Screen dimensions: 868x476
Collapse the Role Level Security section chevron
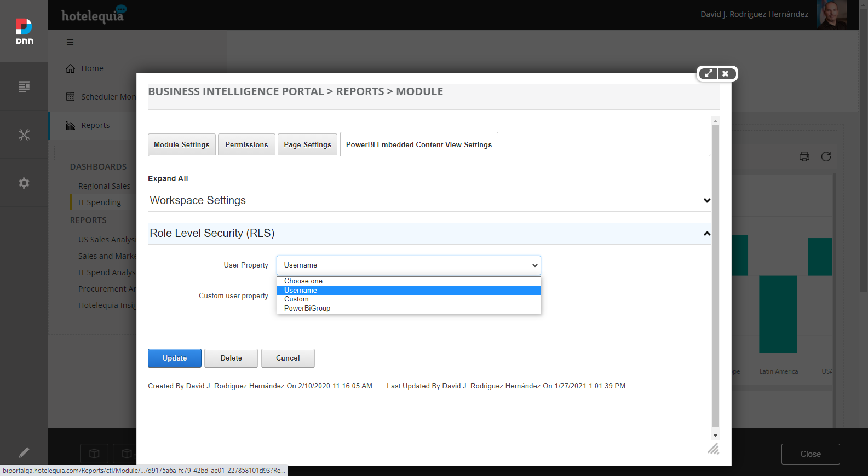[x=707, y=234]
